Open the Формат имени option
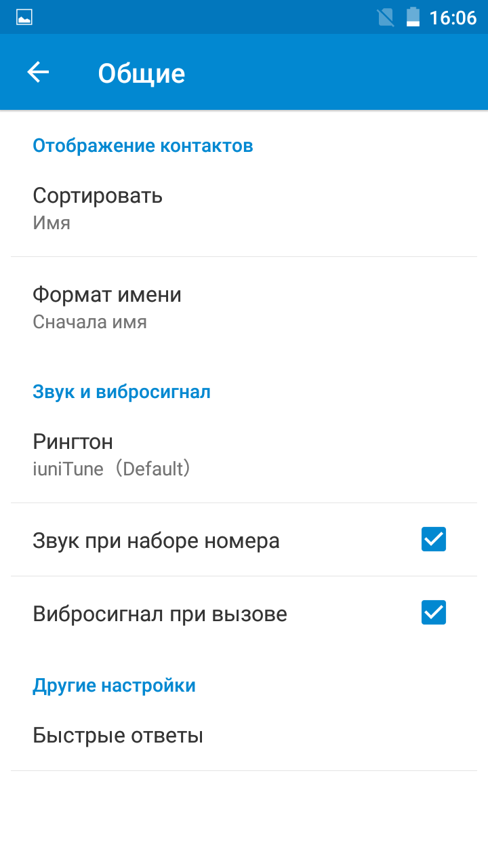Screen dimensions: 488x868 [244, 307]
